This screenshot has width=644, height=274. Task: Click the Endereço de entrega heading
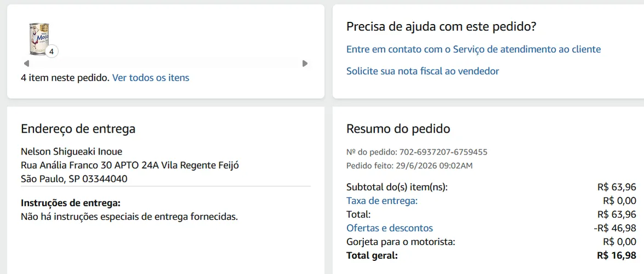(78, 129)
